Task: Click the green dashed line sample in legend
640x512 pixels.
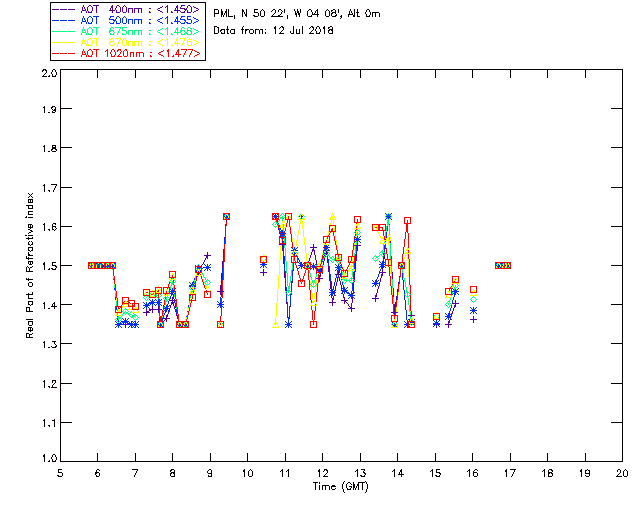Action: tap(64, 31)
